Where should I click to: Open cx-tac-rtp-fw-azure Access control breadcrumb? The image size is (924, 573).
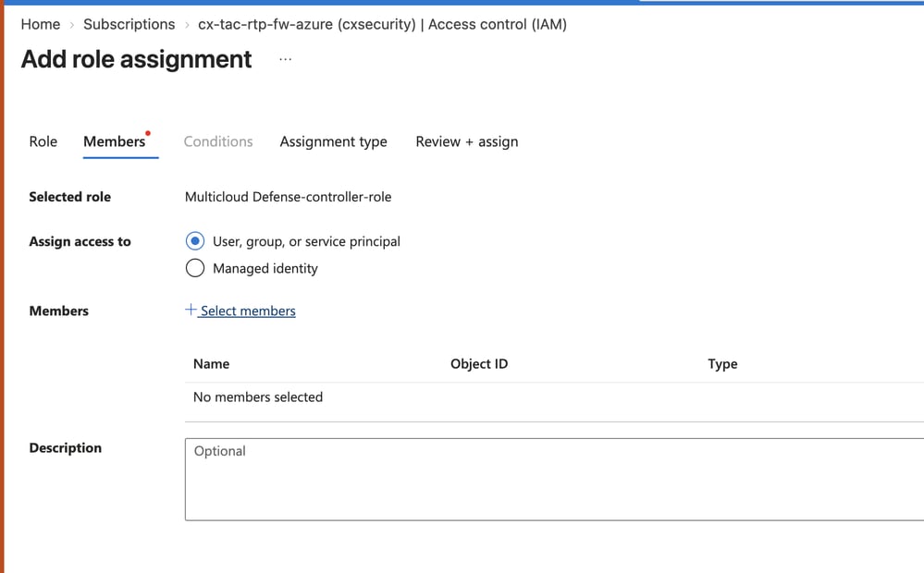[x=382, y=24]
